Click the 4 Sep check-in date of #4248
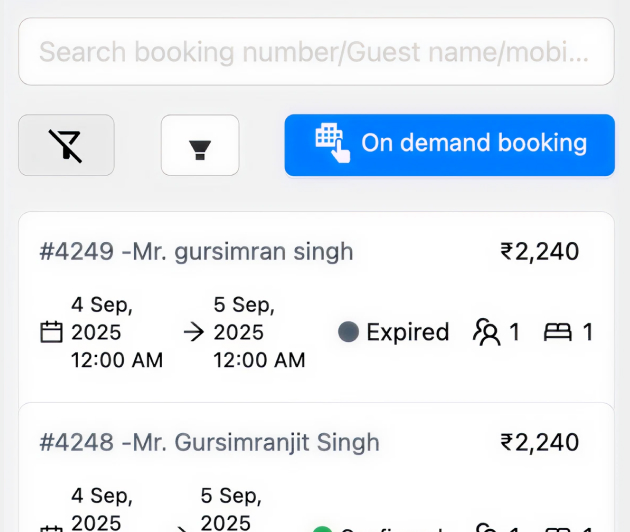Viewport: 630px width, 532px height. pos(102,508)
